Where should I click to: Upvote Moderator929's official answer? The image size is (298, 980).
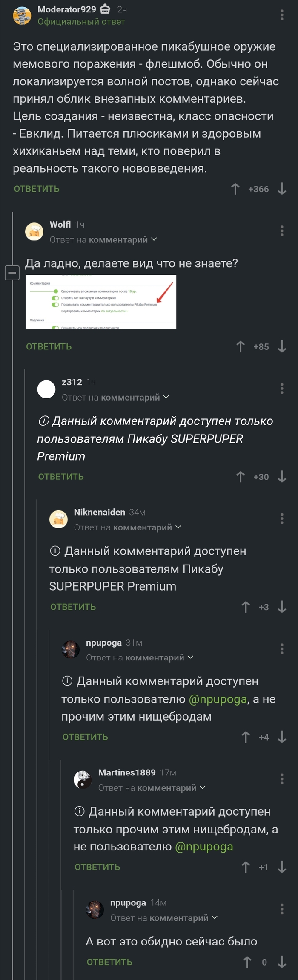[235, 189]
